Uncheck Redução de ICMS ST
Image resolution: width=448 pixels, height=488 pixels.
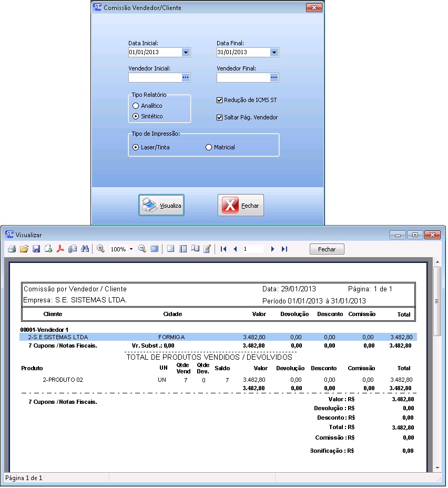click(x=220, y=100)
